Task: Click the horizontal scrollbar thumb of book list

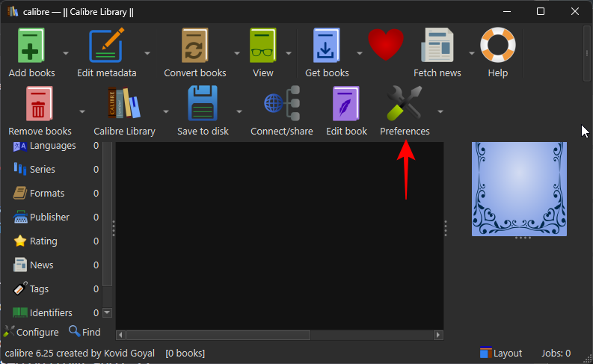Action: pos(218,335)
